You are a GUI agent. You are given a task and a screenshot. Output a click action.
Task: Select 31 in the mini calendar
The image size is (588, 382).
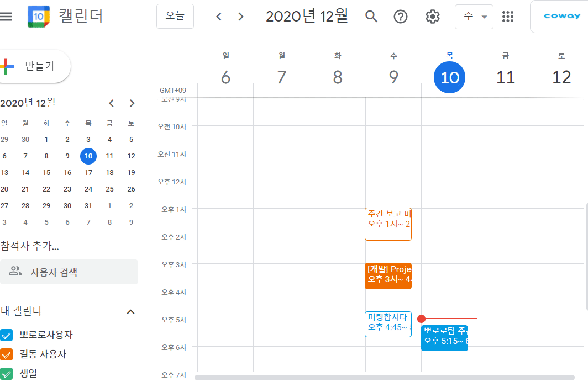(x=88, y=205)
